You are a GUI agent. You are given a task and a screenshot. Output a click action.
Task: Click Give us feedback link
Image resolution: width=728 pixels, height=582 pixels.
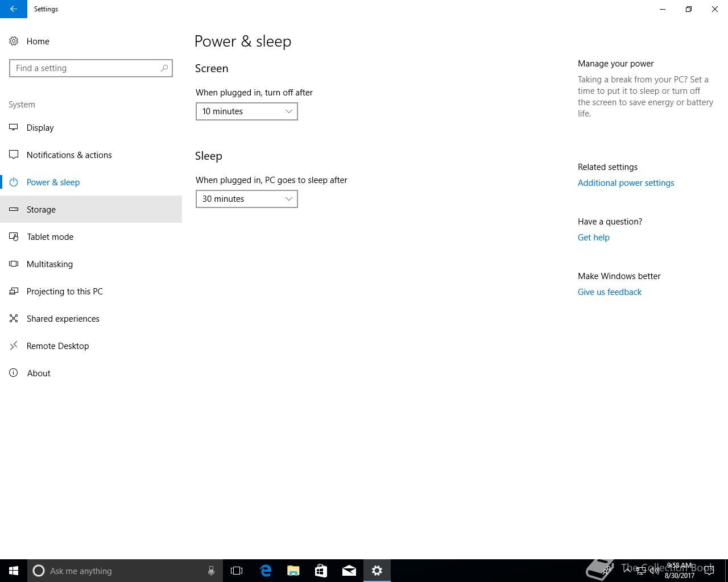pos(609,292)
